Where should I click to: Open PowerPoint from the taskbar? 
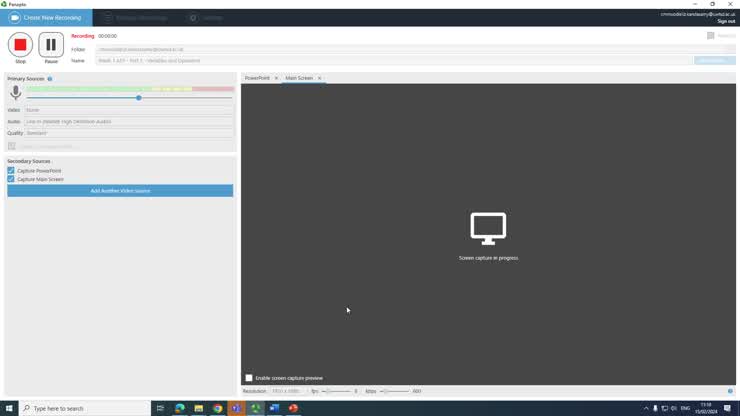[293, 408]
